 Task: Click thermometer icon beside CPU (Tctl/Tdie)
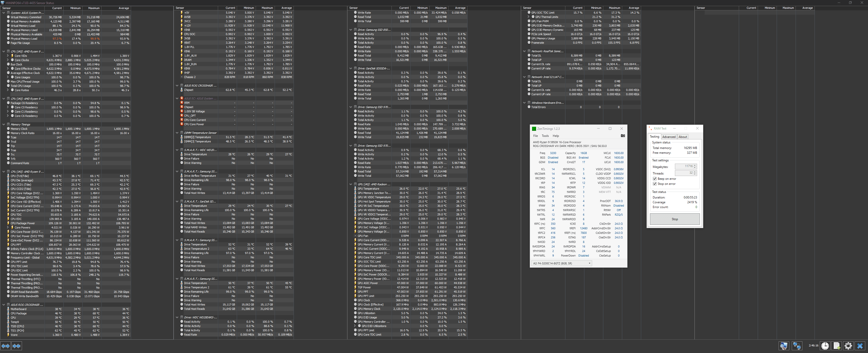[x=8, y=176]
